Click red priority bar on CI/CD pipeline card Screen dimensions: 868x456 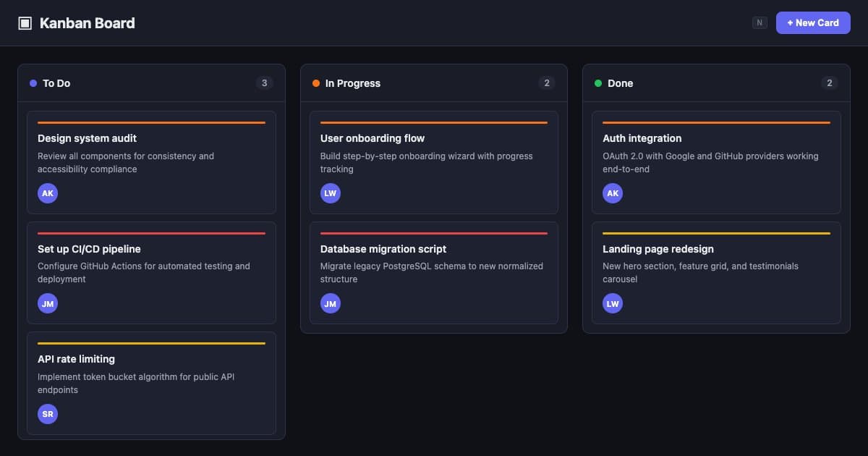click(x=152, y=233)
